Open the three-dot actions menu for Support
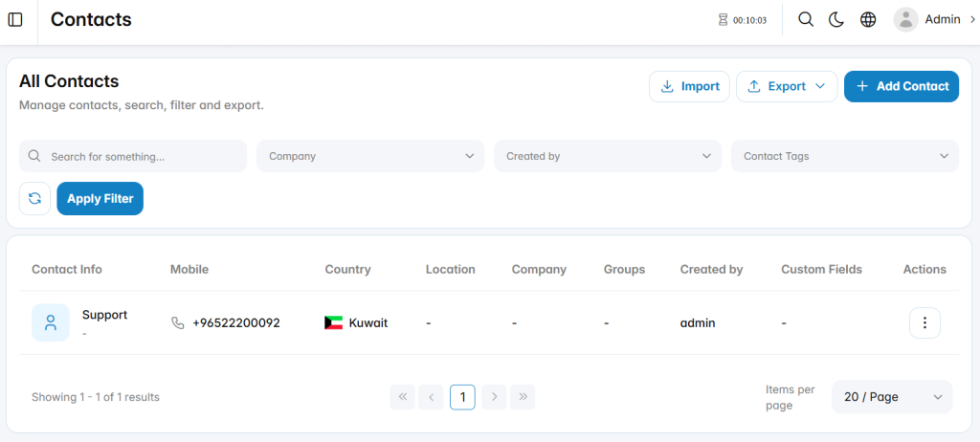Image resolution: width=980 pixels, height=442 pixels. click(924, 322)
